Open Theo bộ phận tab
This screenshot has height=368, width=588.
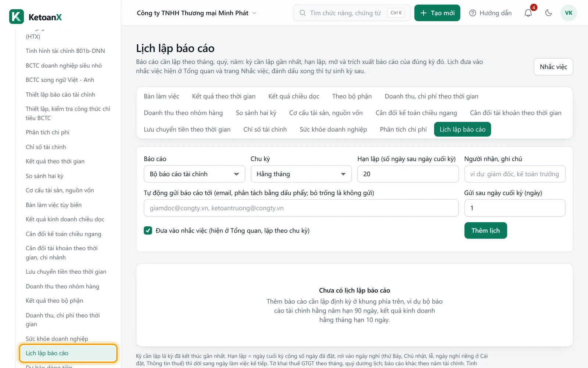(352, 96)
